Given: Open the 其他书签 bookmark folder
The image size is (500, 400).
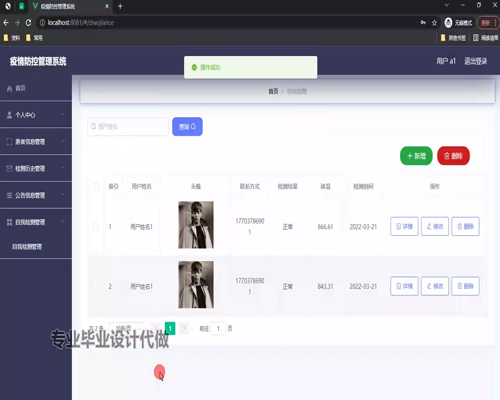Looking at the screenshot, I should [x=453, y=38].
